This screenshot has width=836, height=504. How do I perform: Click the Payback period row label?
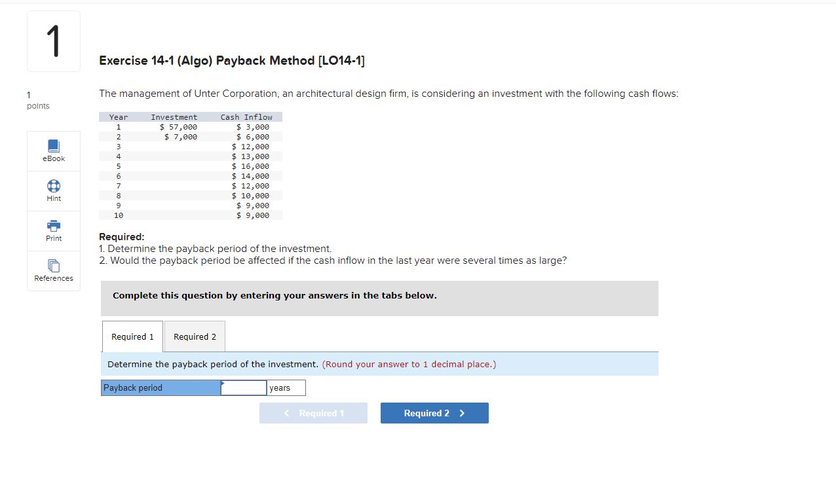tap(161, 388)
